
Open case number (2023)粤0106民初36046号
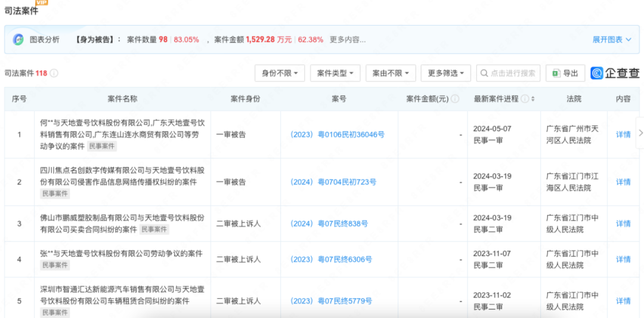(x=337, y=134)
